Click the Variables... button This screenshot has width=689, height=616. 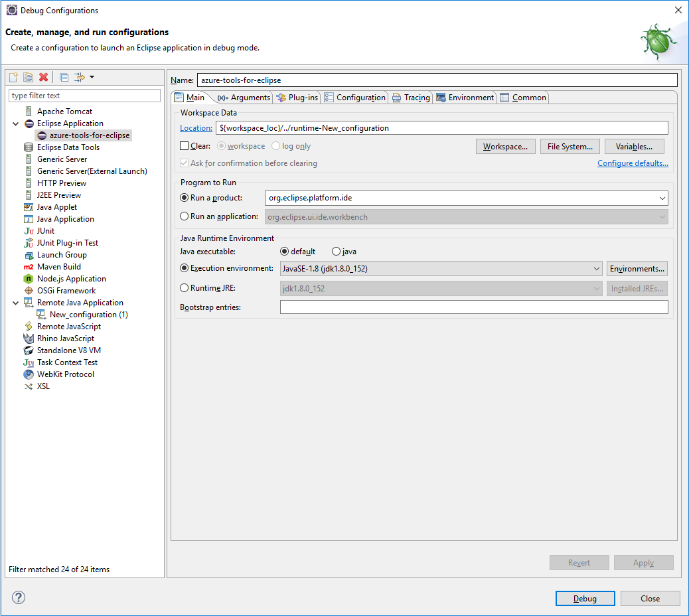[634, 147]
